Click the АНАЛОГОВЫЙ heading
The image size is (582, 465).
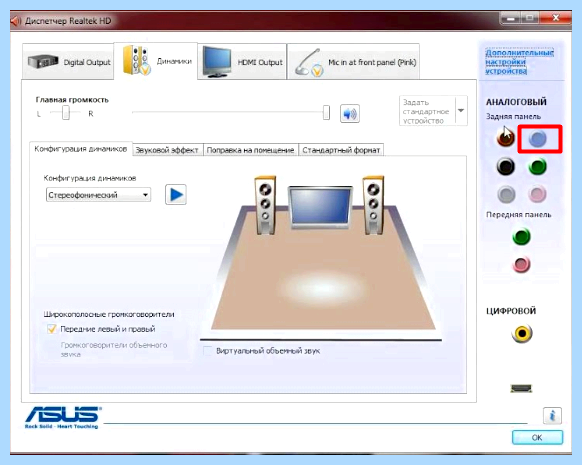click(x=516, y=102)
